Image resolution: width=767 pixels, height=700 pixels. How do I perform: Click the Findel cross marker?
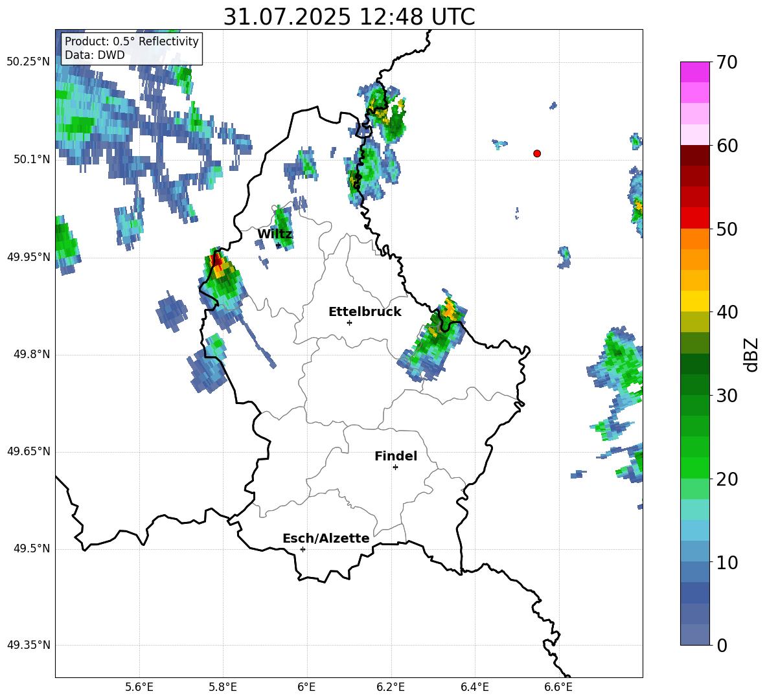[395, 468]
